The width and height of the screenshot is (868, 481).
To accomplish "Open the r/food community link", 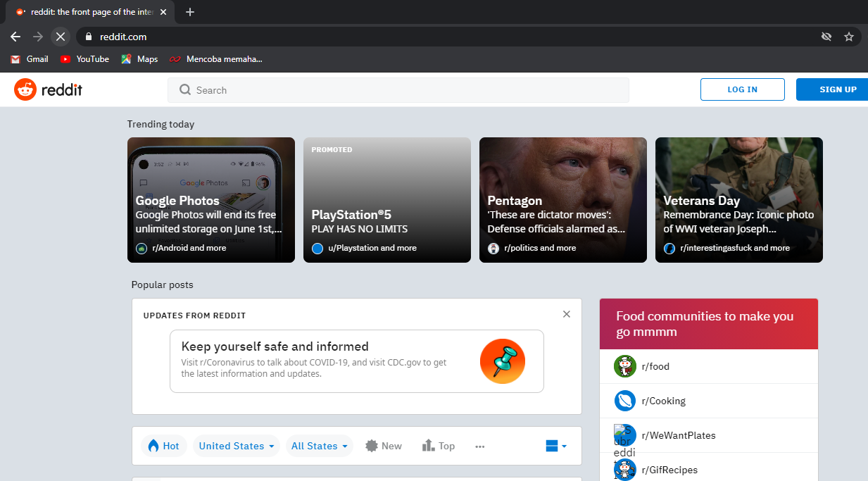I will 655,366.
